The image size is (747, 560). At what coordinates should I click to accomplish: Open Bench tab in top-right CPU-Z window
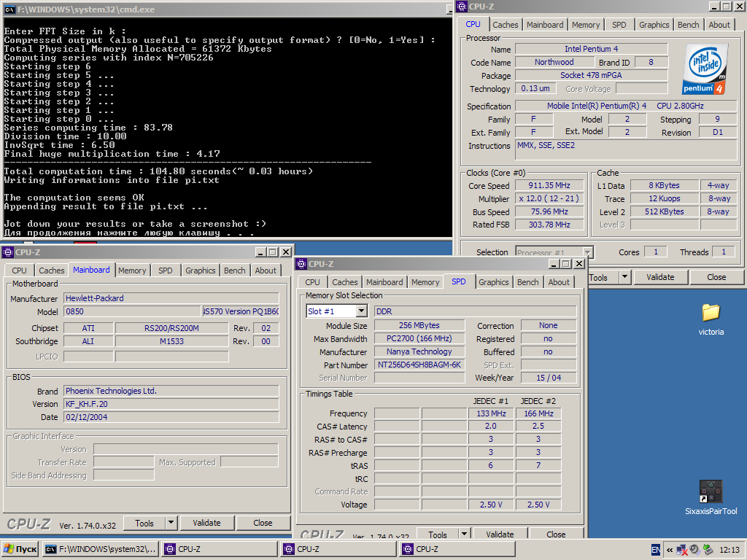[x=688, y=25]
